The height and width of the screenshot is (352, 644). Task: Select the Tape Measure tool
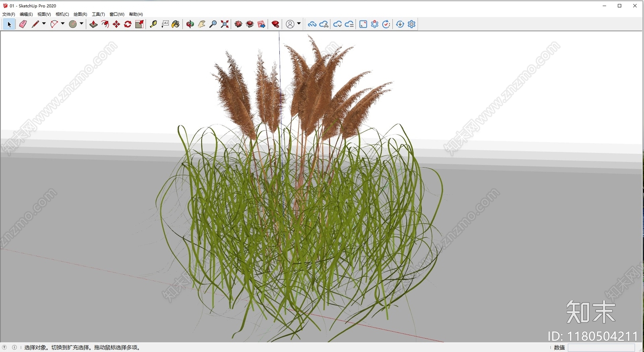tap(153, 24)
